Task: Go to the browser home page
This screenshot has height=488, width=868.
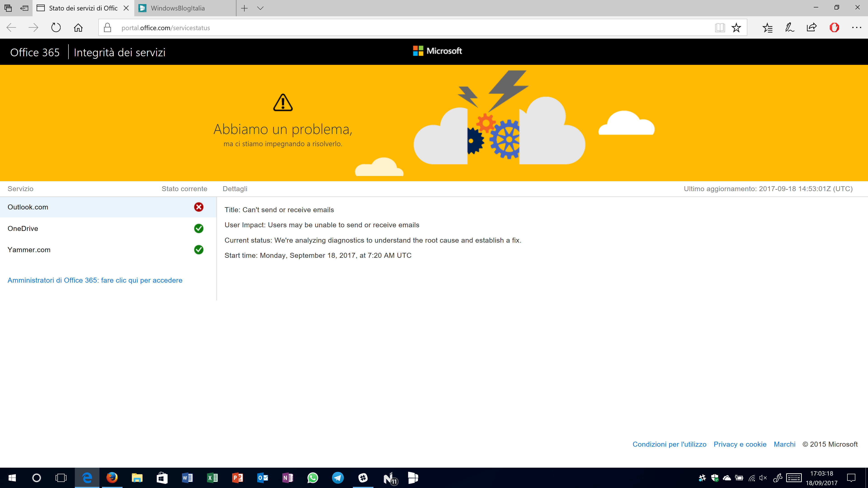Action: tap(78, 28)
